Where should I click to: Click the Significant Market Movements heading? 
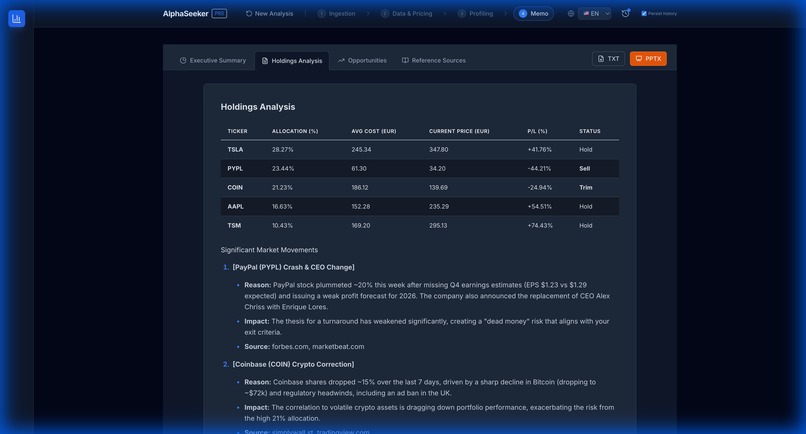pos(269,250)
